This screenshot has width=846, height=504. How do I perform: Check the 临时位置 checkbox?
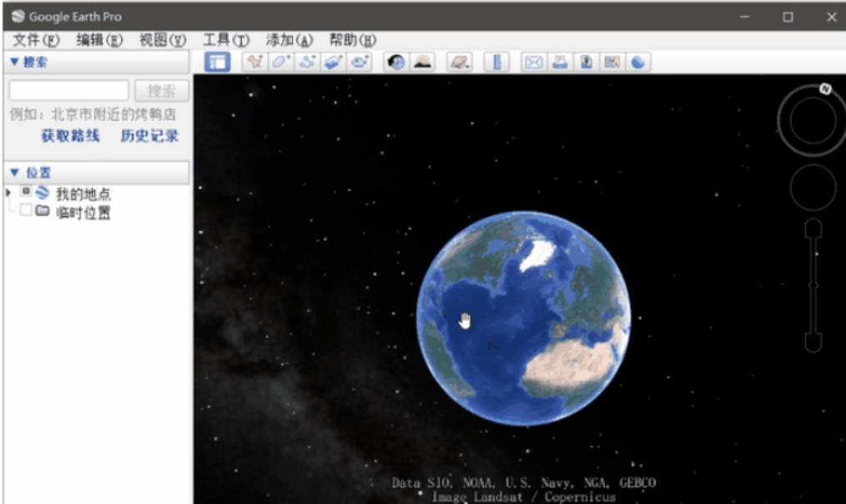tap(26, 210)
